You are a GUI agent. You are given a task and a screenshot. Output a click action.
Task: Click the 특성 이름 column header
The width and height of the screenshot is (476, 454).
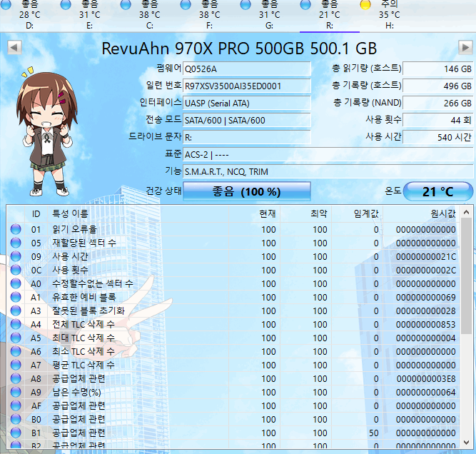(138, 213)
